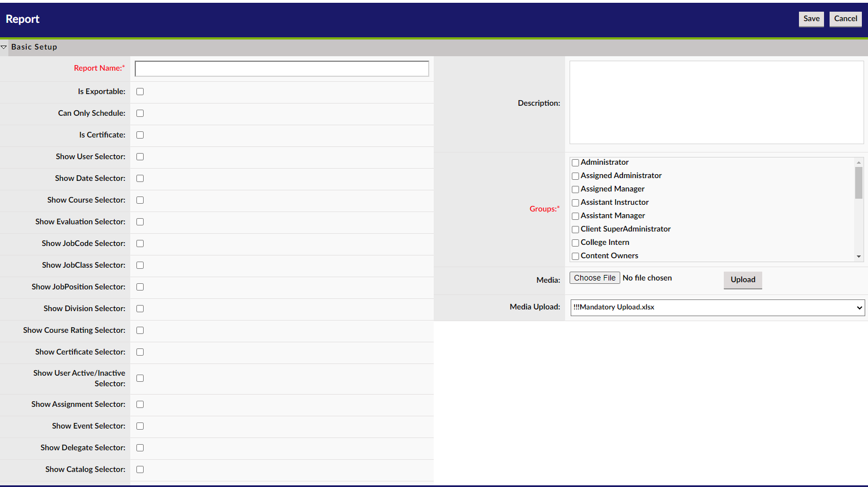Enable Show Catalog Selector checkbox
Viewport: 868px width, 487px height.
tap(140, 470)
